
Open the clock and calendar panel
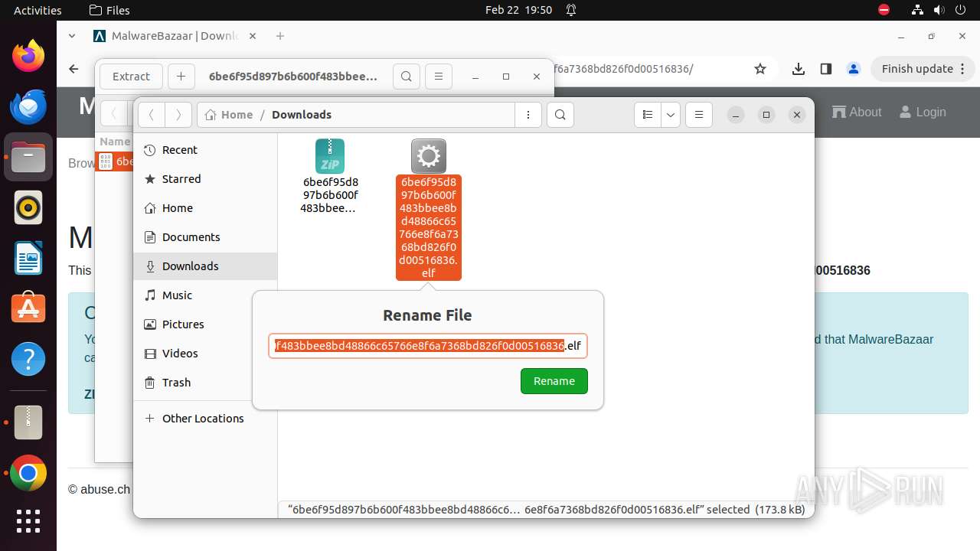coord(518,10)
